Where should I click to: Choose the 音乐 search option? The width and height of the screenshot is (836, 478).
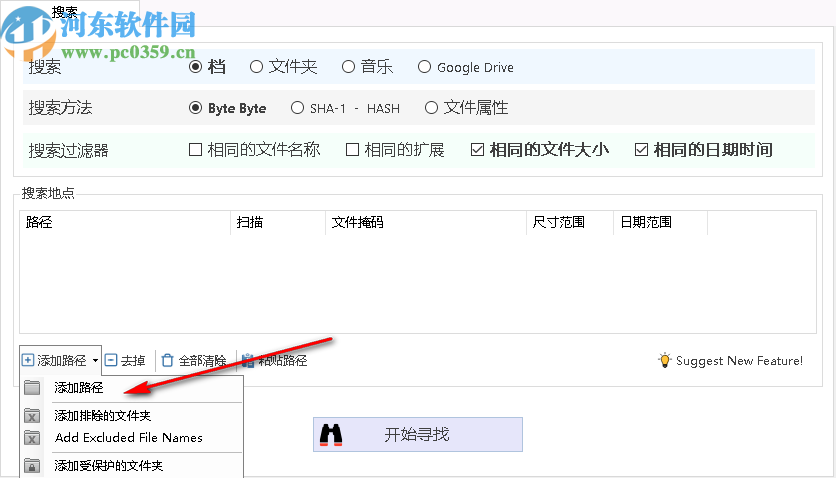[348, 67]
